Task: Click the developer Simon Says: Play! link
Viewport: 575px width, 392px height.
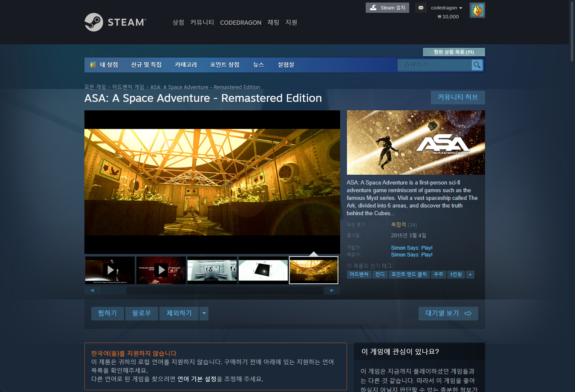Action: (412, 248)
